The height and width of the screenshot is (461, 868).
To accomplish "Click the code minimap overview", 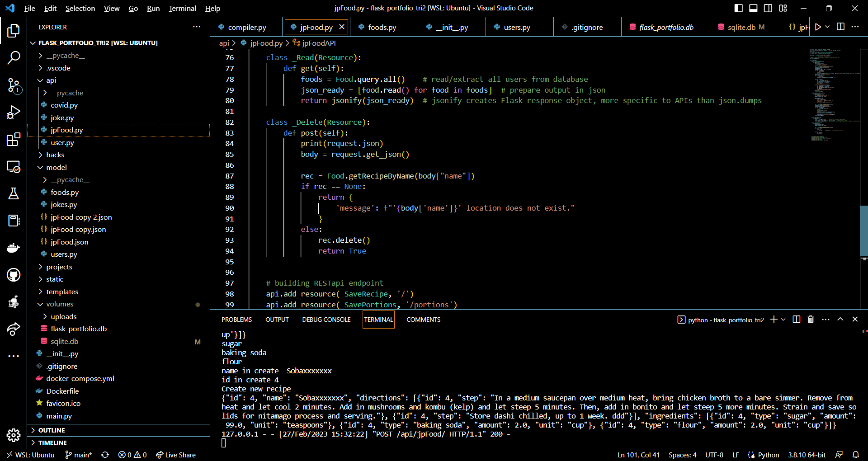I will pos(834,95).
